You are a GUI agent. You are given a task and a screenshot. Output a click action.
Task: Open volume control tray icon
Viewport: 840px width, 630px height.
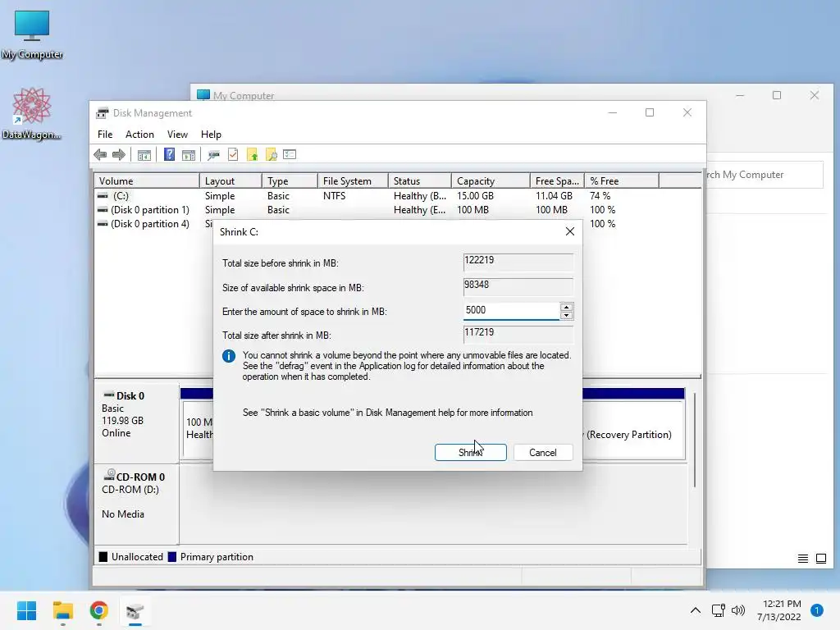[738, 610]
